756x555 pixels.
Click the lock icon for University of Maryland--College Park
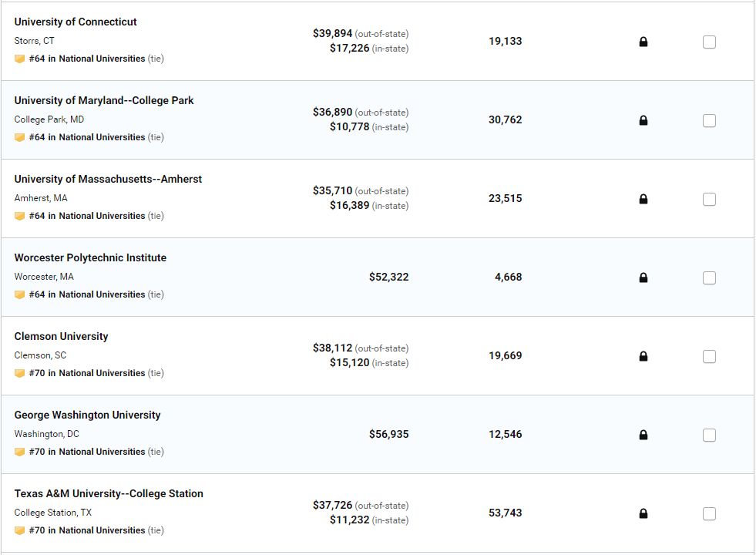643,120
